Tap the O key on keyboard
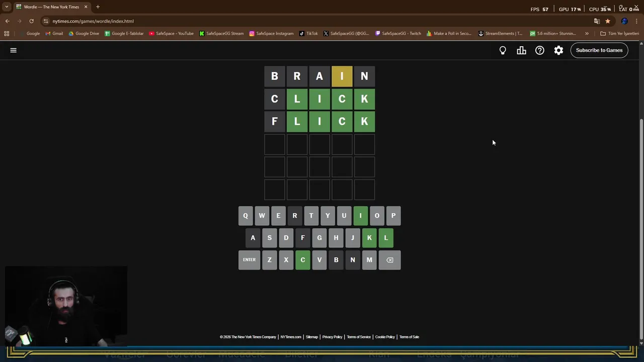The image size is (644, 362). (x=377, y=216)
